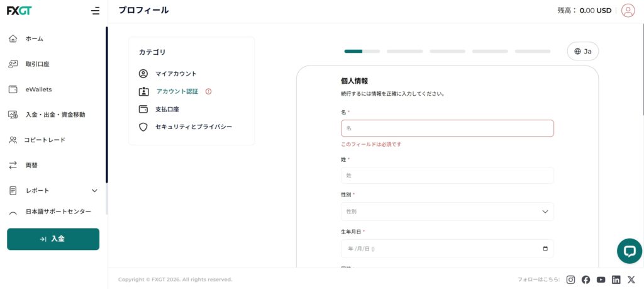Click the user profile avatar icon
This screenshot has height=289, width=644.
[628, 10]
